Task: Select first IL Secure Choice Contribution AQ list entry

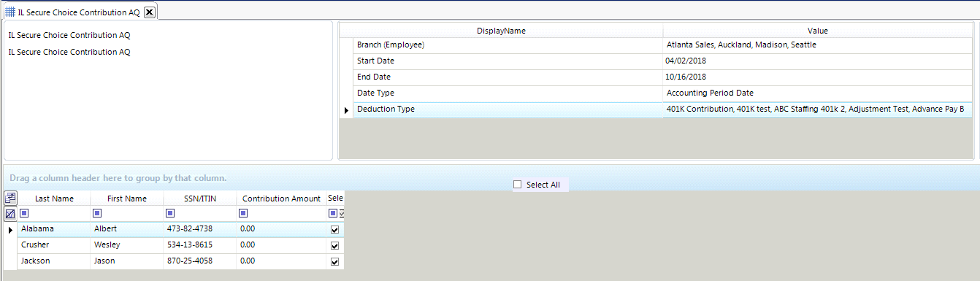Action: (69, 35)
